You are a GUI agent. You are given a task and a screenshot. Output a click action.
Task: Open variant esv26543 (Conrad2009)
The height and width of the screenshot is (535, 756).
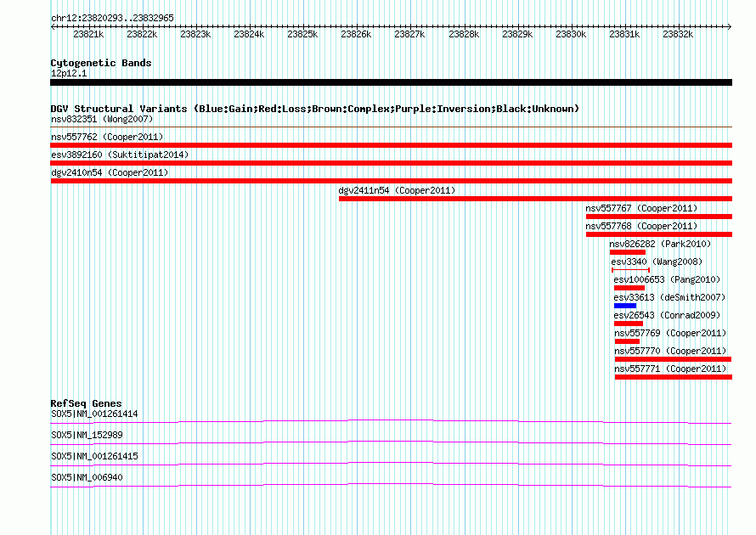(667, 315)
